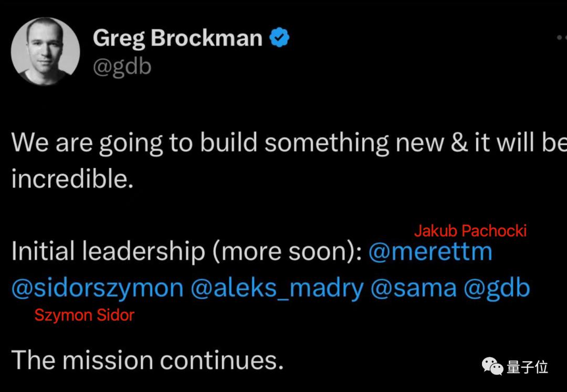Click "The mission continues." sentence
The height and width of the screenshot is (392, 567).
tap(148, 360)
